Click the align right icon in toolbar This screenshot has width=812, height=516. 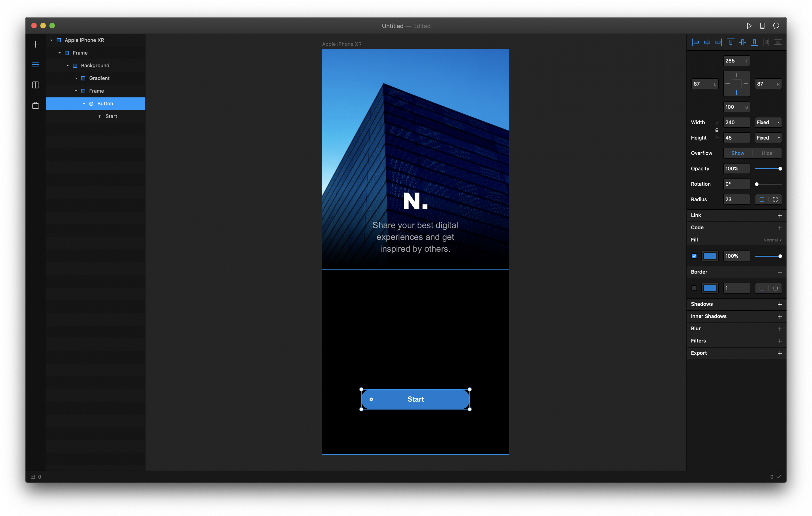coord(717,42)
